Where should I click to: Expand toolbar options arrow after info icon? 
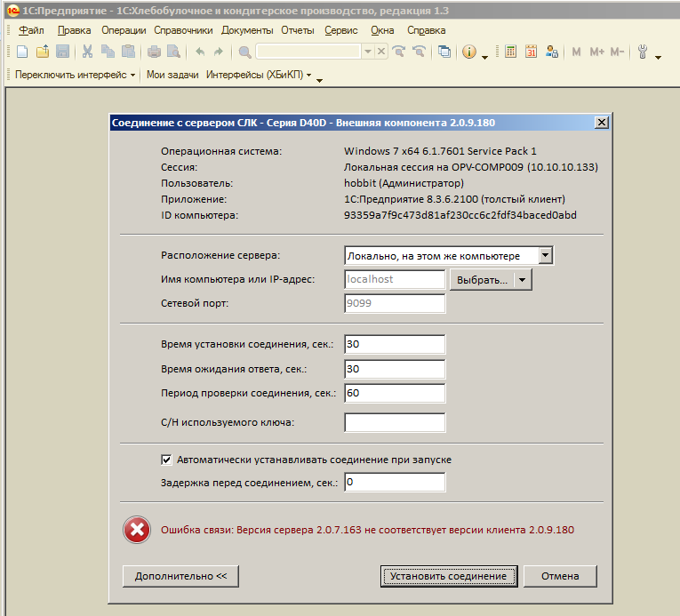point(484,57)
